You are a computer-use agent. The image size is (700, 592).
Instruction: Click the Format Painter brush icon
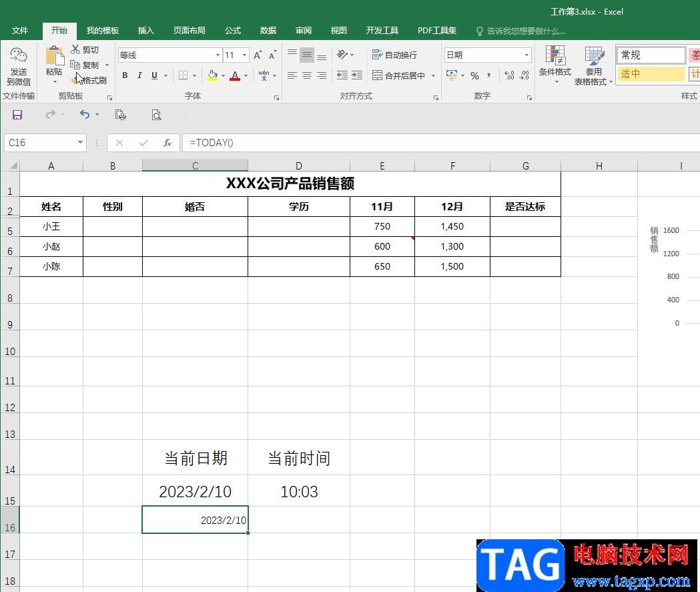(75, 81)
